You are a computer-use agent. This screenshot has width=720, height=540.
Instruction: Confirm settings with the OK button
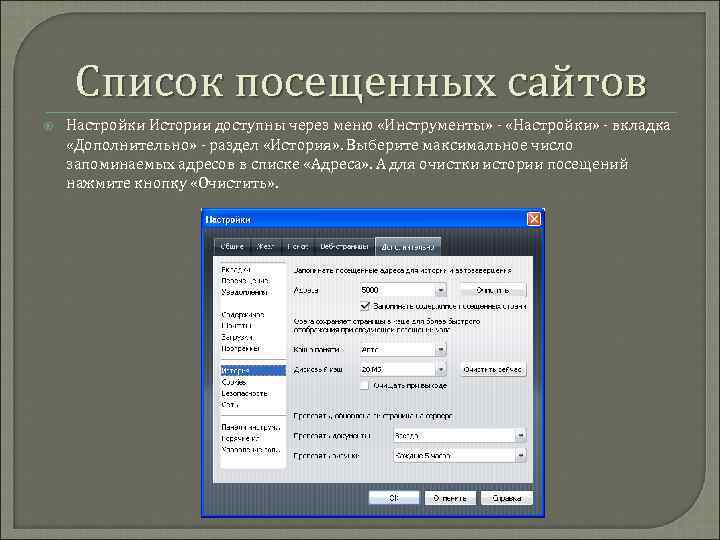click(394, 498)
